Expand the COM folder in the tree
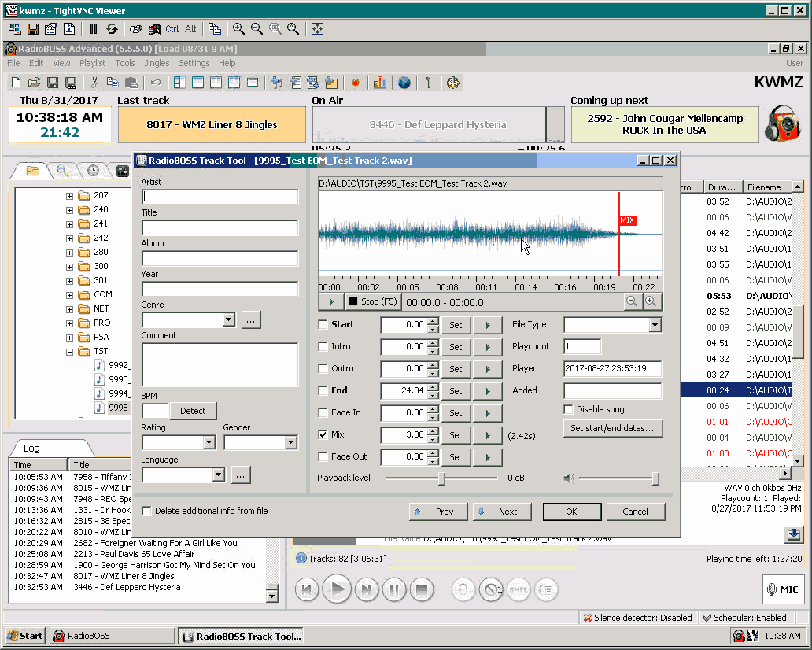 69,295
